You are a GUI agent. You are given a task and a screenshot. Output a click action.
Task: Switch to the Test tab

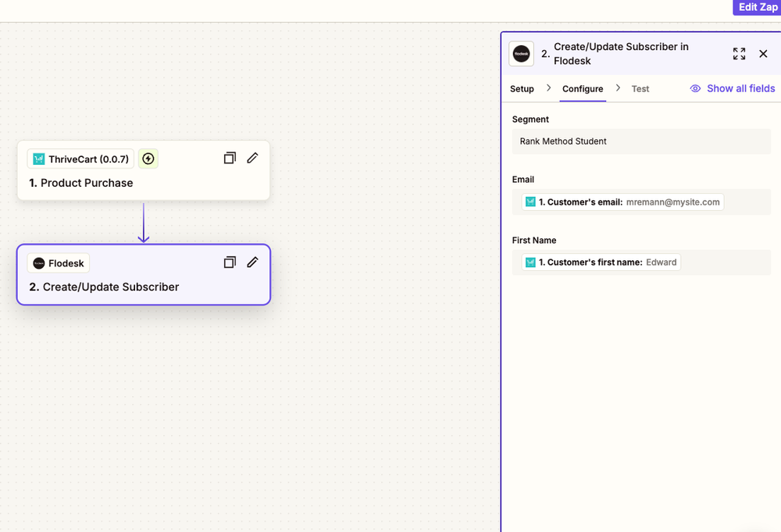pyautogui.click(x=640, y=89)
